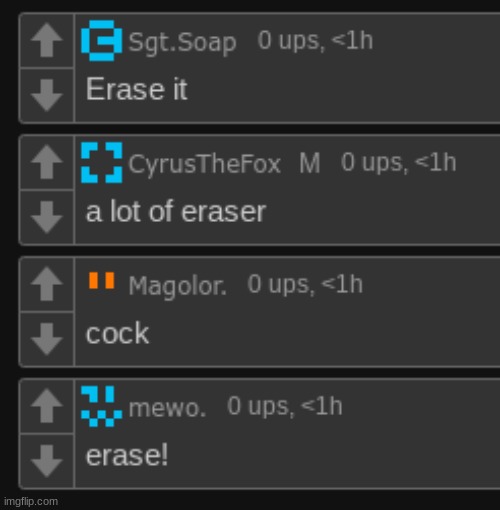This screenshot has width=500, height=510.
Task: Upvote mewo.'s "erase!" comment
Action: tap(47, 406)
